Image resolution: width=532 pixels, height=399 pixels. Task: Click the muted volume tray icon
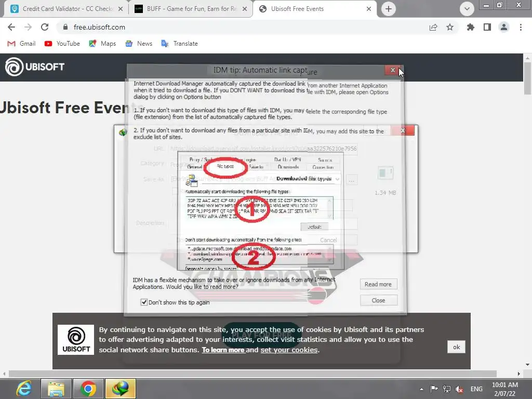click(x=459, y=389)
